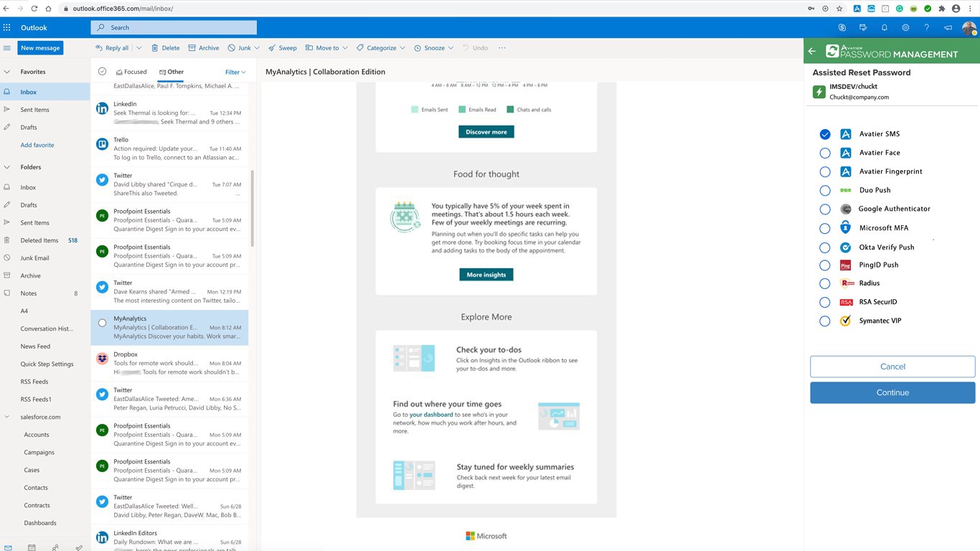980x551 pixels.
Task: Click Cancel in Avatier panel
Action: click(x=892, y=367)
